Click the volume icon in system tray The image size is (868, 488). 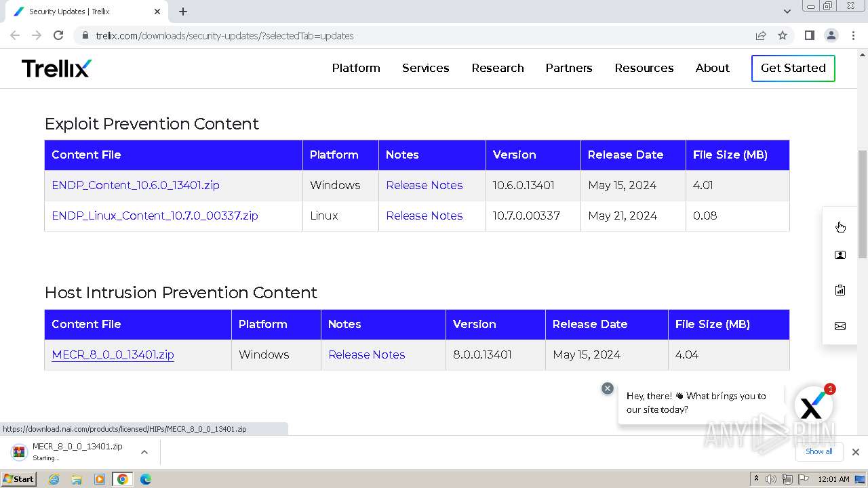(771, 479)
